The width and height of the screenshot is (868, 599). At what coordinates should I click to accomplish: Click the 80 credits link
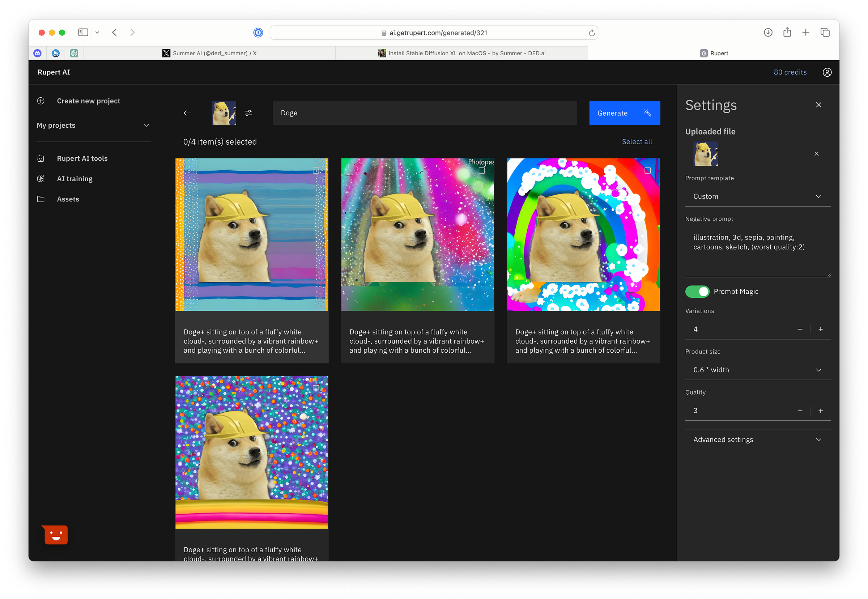click(790, 72)
